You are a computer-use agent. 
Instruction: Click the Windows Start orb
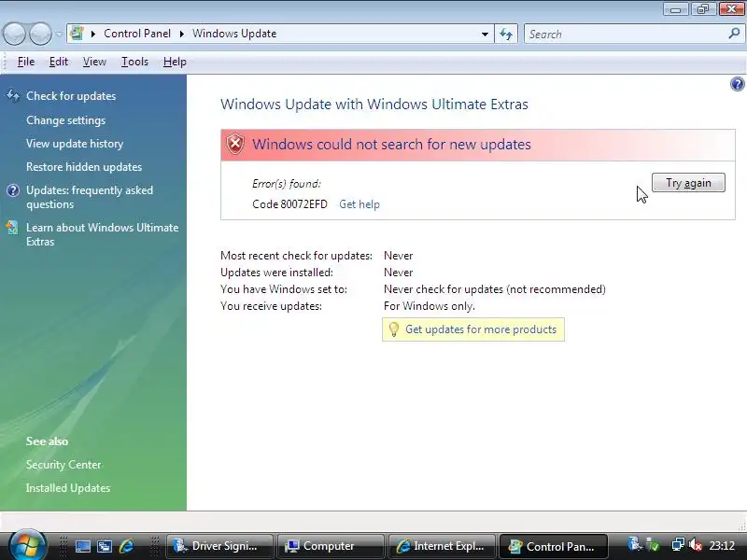coord(27,545)
